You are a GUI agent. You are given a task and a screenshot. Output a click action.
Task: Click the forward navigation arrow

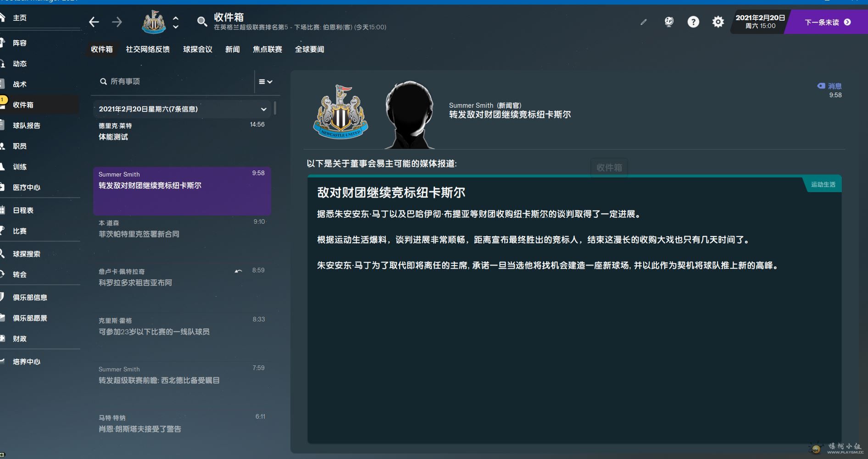point(117,22)
